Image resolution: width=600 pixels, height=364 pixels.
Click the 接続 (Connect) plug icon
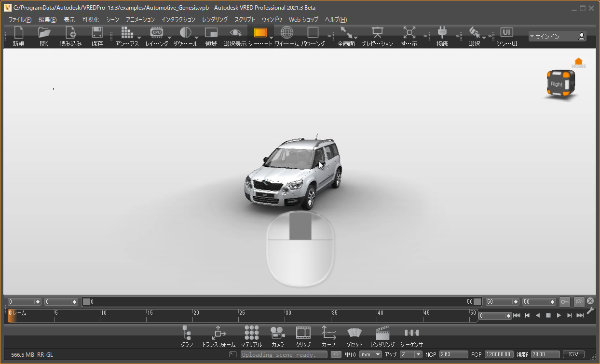coord(442,32)
